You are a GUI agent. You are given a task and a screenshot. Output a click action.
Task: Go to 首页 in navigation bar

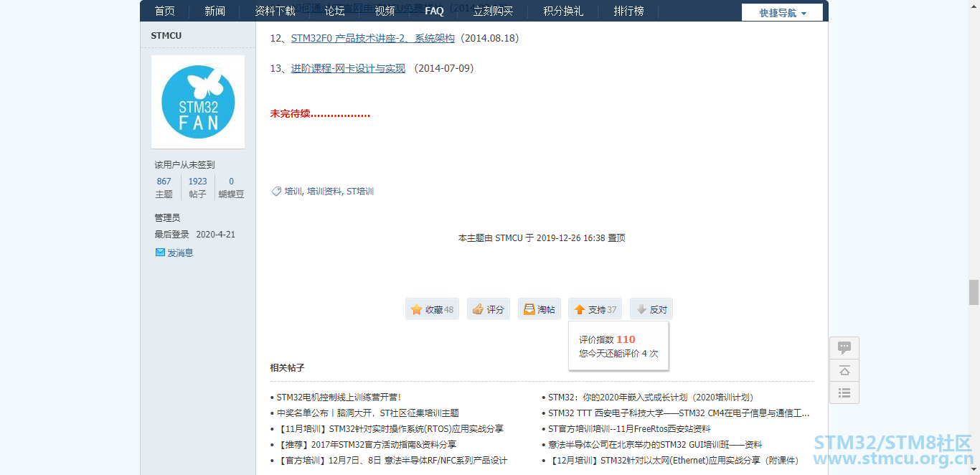tap(164, 11)
